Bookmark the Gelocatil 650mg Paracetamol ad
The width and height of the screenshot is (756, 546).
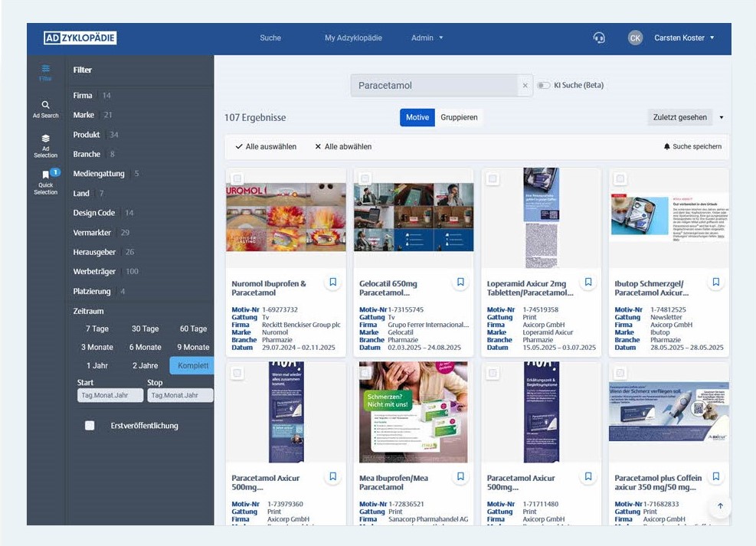click(460, 283)
